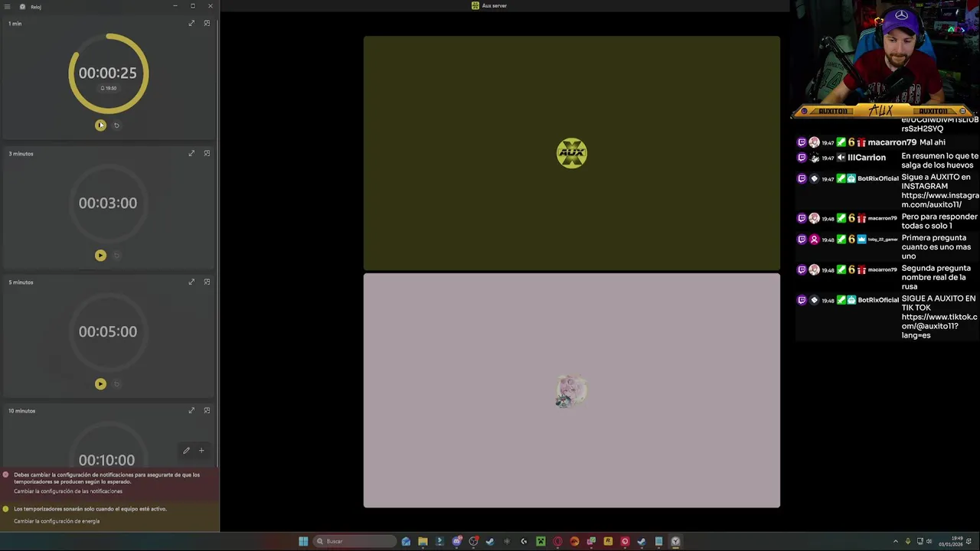980x551 pixels.
Task: Open the Clock app taskbar icon
Action: pos(675,541)
